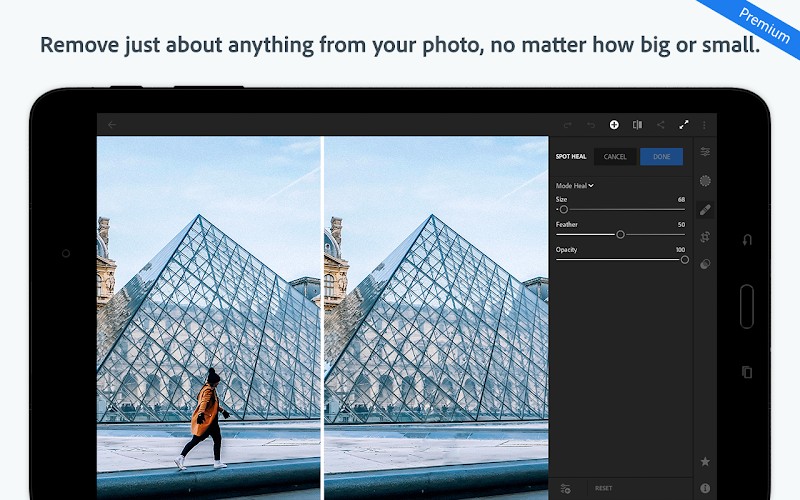The height and width of the screenshot is (500, 800).
Task: Select the dotted-circle selective edit tool
Action: (x=705, y=181)
